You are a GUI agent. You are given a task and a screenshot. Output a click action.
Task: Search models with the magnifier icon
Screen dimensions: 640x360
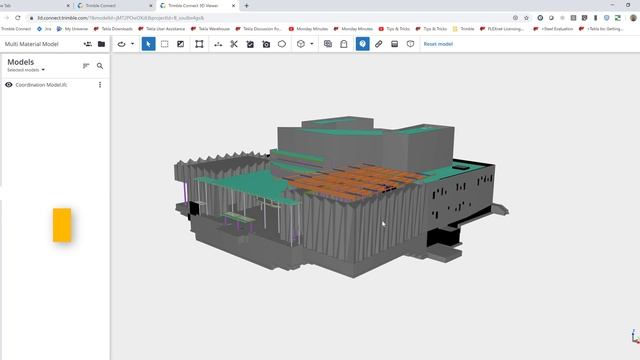100,66
